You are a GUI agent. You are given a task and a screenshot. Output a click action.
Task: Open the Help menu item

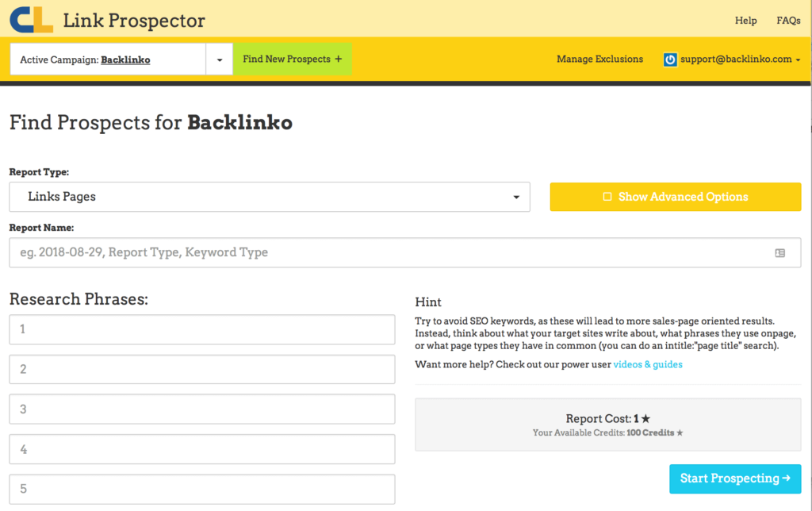pos(745,20)
